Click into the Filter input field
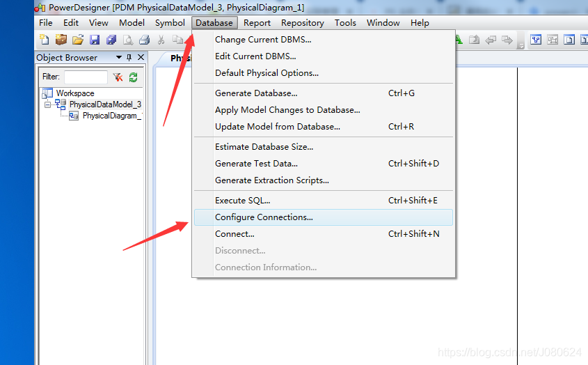Image resolution: width=588 pixels, height=365 pixels. 86,77
